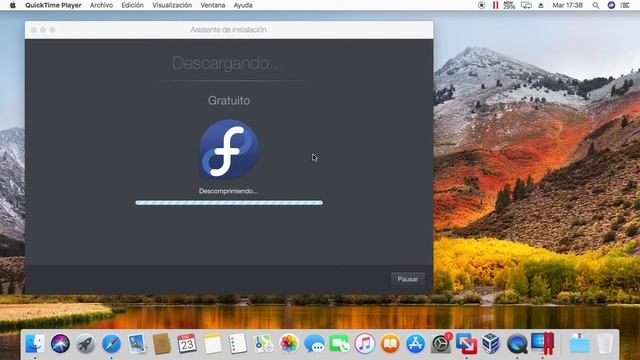The image size is (640, 360).
Task: Click the memory percentage indicator in menu bar
Action: (509, 5)
